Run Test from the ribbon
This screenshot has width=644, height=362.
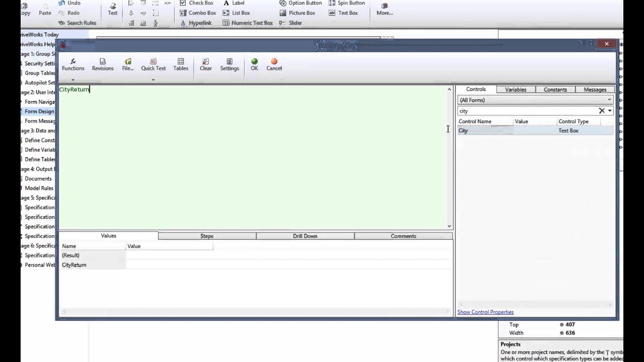[113, 9]
